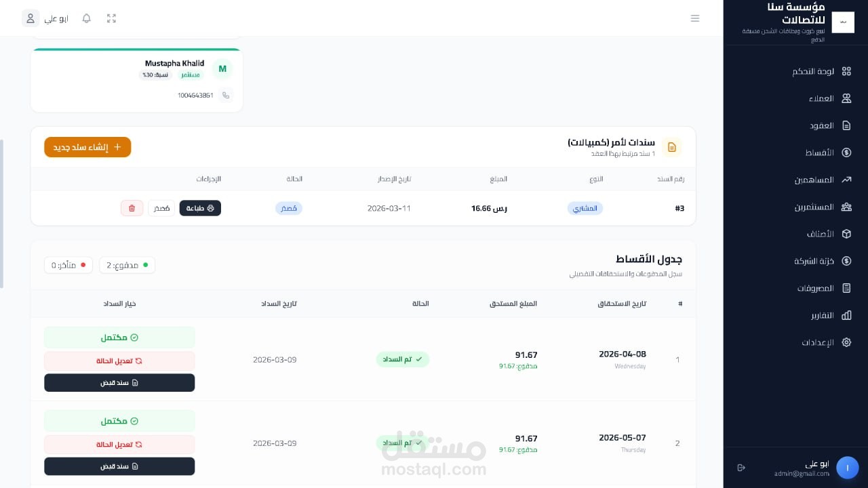Click the logout icon beside admin email
868x488 pixels.
(741, 468)
